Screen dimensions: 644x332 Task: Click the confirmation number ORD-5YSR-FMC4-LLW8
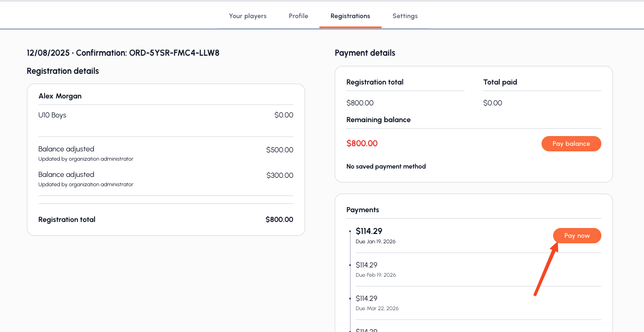174,53
